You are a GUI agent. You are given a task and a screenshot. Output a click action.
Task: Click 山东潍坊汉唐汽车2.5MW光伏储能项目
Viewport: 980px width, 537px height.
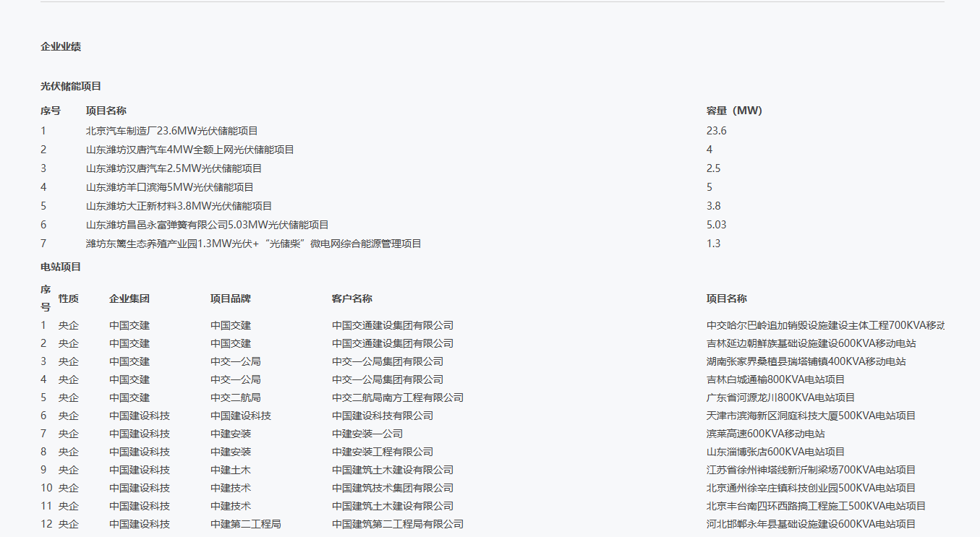coord(174,168)
